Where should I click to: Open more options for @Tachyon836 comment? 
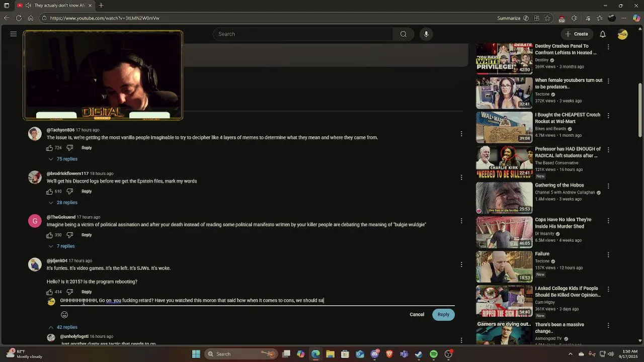pos(461,134)
